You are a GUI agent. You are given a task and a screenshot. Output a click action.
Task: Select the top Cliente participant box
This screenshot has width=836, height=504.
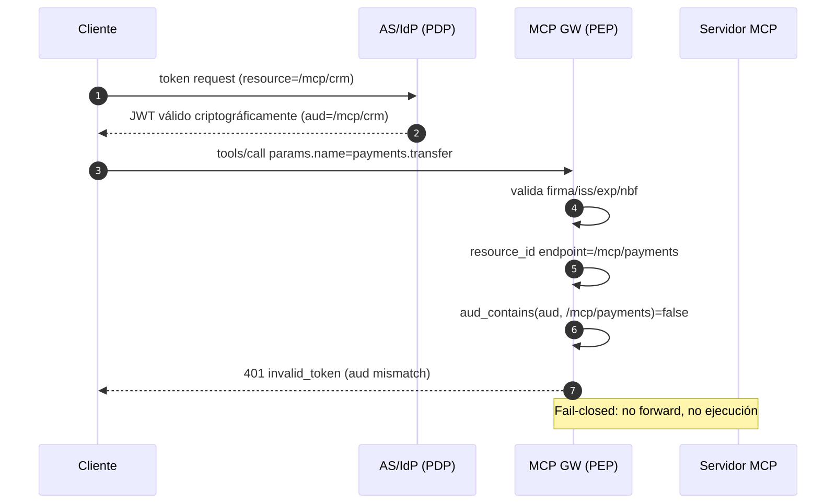(97, 33)
